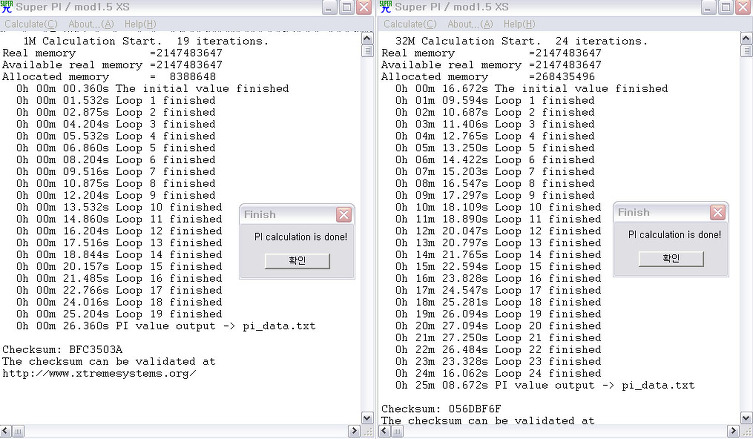The width and height of the screenshot is (753, 439).
Task: Click the xtremesystems.org URL in left window
Action: pyautogui.click(x=99, y=373)
